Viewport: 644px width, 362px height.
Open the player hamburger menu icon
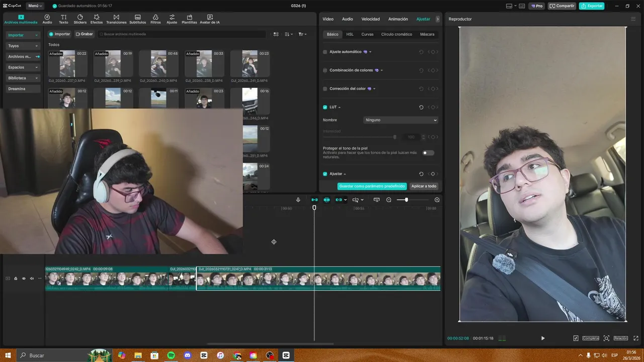click(x=633, y=19)
